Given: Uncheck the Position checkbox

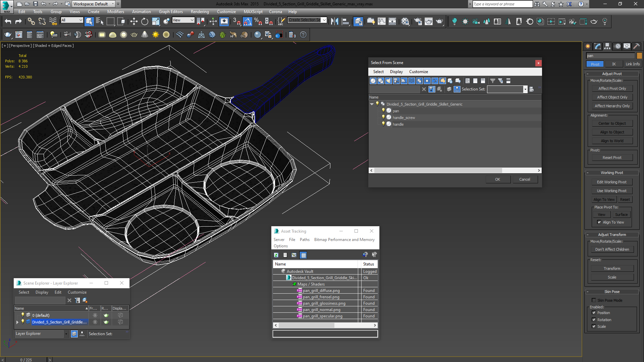Looking at the screenshot, I should click(x=594, y=312).
